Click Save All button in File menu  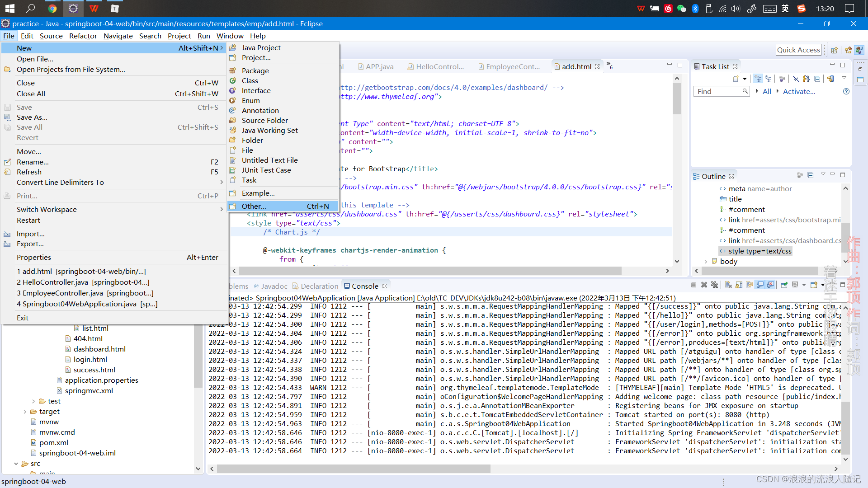(30, 127)
